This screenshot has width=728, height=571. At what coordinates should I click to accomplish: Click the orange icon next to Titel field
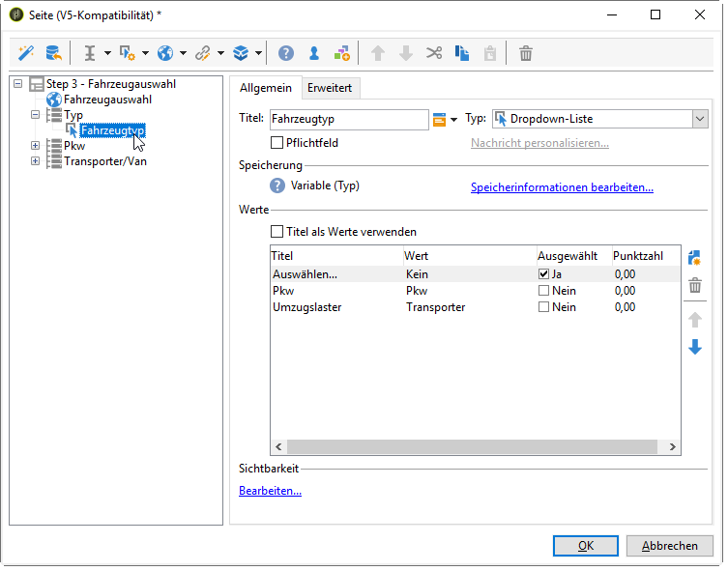click(439, 119)
